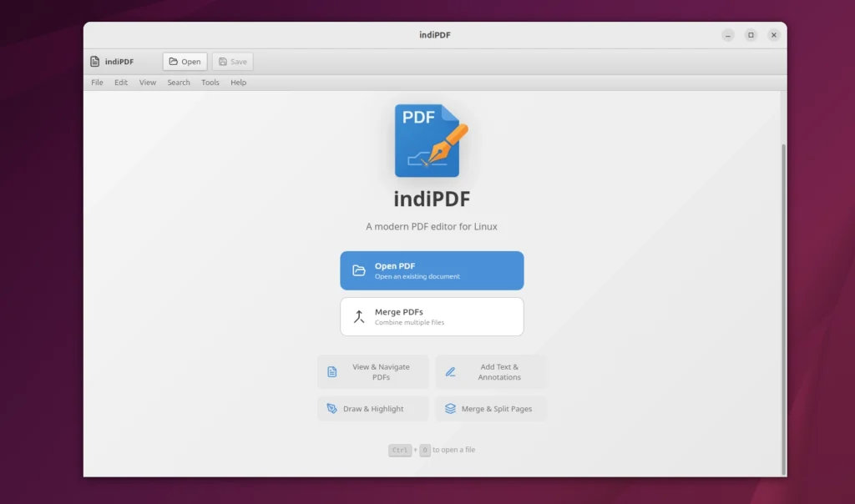Open the Edit menu
The height and width of the screenshot is (504, 855).
pos(120,82)
